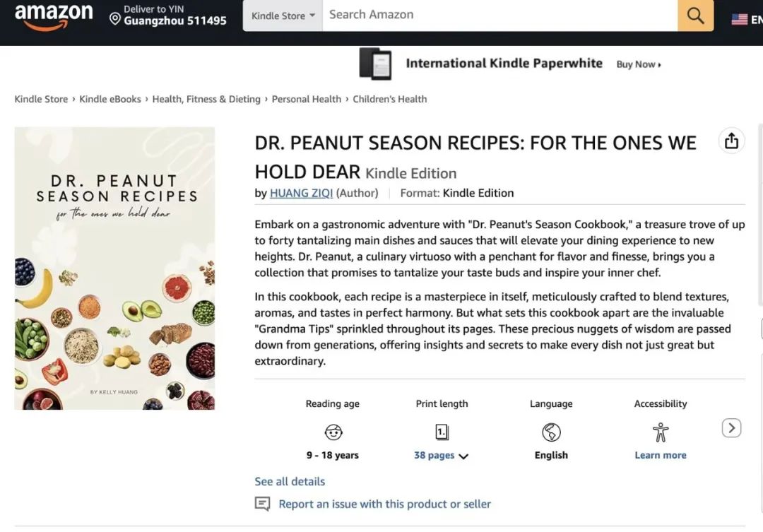Click the Accessibility figure icon
The image size is (763, 532).
(x=661, y=432)
